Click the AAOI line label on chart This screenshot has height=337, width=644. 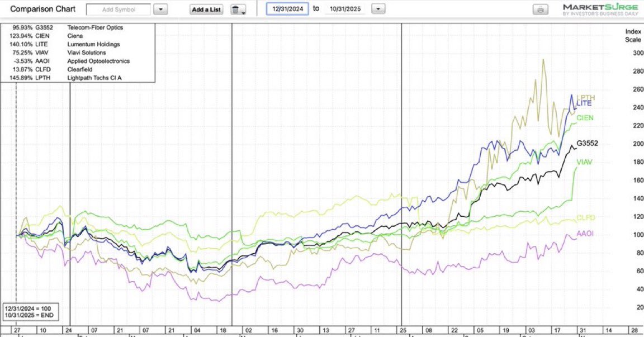(585, 234)
